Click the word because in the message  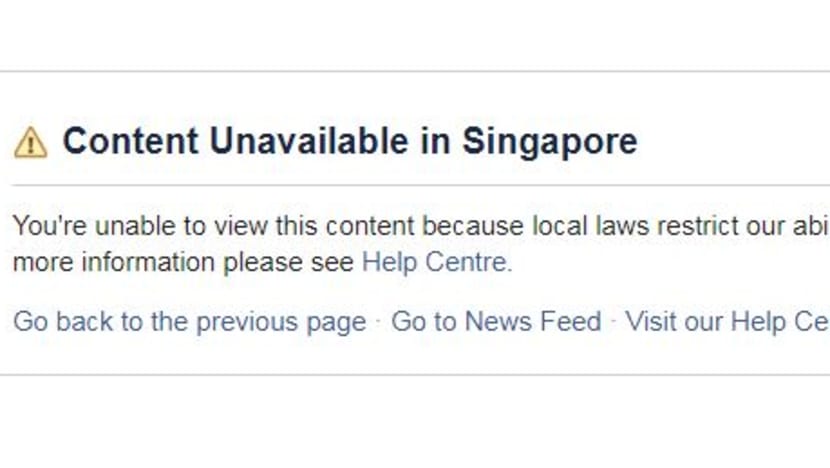pos(473,226)
